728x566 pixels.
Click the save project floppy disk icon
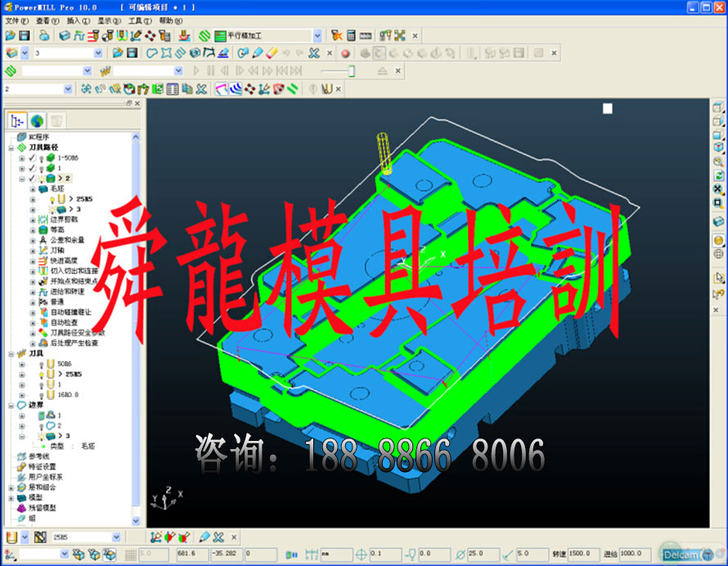(x=25, y=36)
